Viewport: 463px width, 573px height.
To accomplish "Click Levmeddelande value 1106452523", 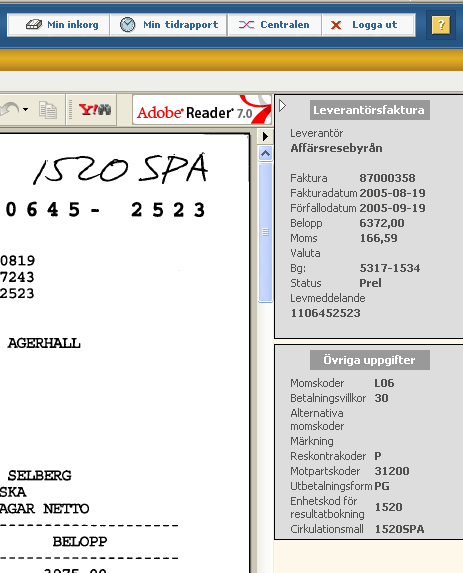I will pyautogui.click(x=325, y=313).
